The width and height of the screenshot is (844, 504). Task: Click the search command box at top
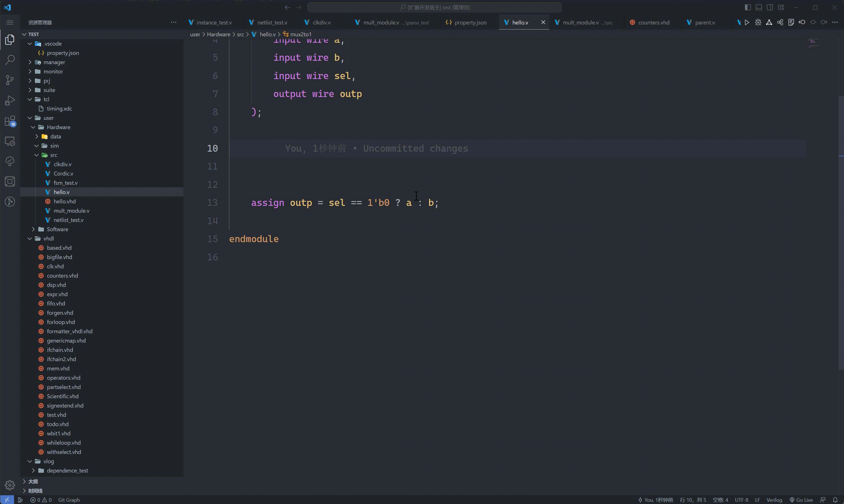(x=435, y=7)
